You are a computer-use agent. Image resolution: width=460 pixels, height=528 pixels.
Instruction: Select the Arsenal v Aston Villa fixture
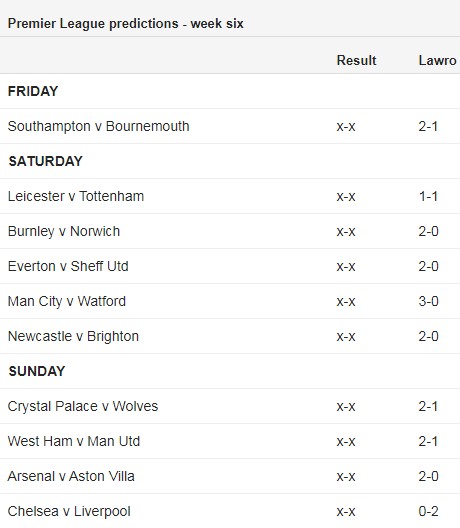(x=71, y=476)
